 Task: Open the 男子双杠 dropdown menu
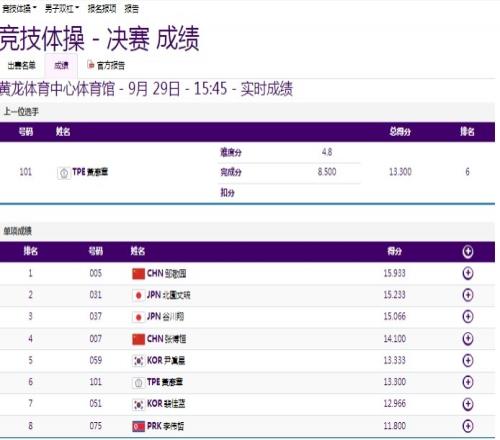62,9
